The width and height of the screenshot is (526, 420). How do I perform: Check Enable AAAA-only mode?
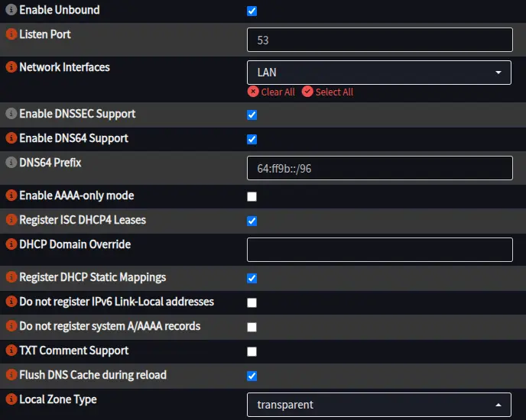coord(252,196)
